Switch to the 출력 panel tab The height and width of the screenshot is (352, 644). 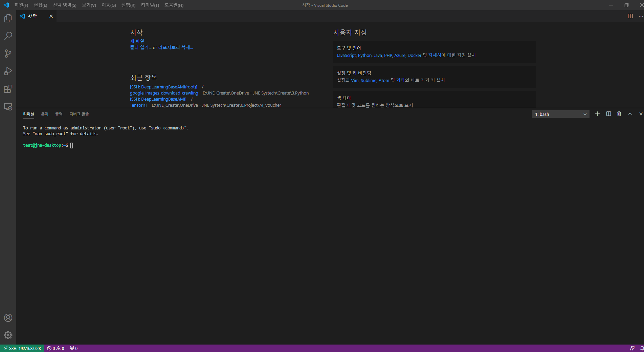[x=59, y=114]
